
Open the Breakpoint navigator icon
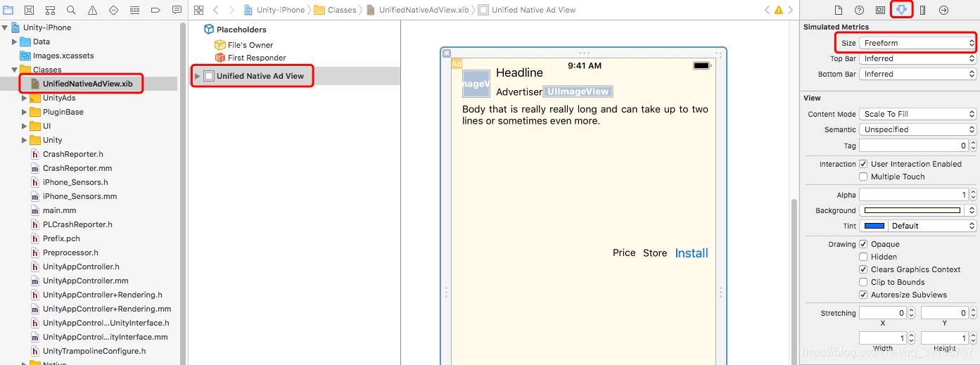(x=155, y=10)
